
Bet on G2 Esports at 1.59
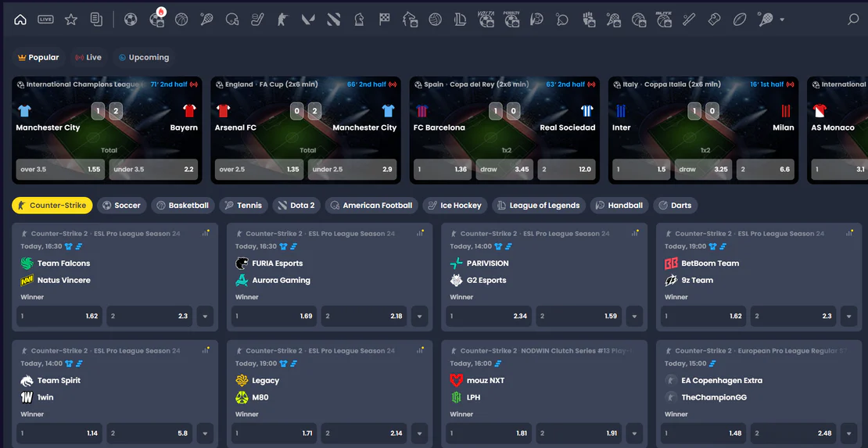click(579, 316)
